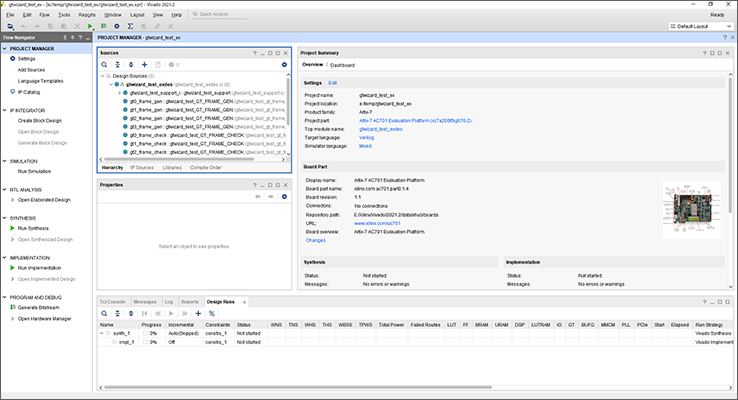Click the Quick Access search field

(219, 14)
